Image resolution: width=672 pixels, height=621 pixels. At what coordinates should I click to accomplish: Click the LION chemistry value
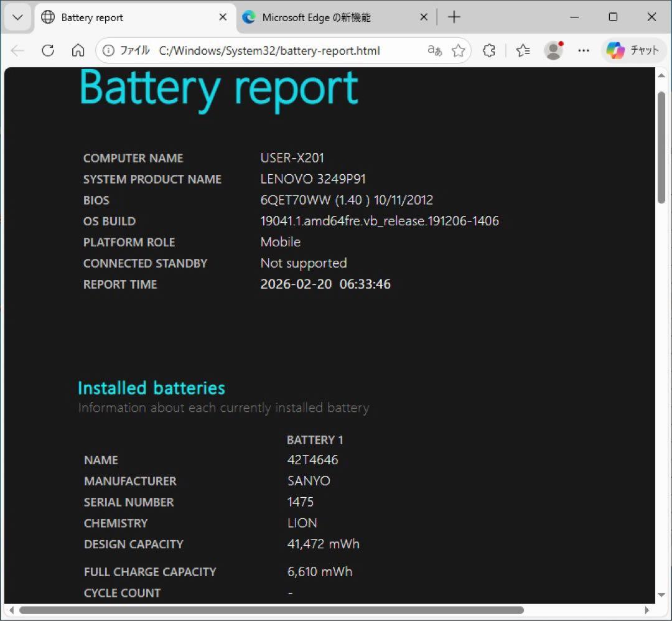click(302, 523)
